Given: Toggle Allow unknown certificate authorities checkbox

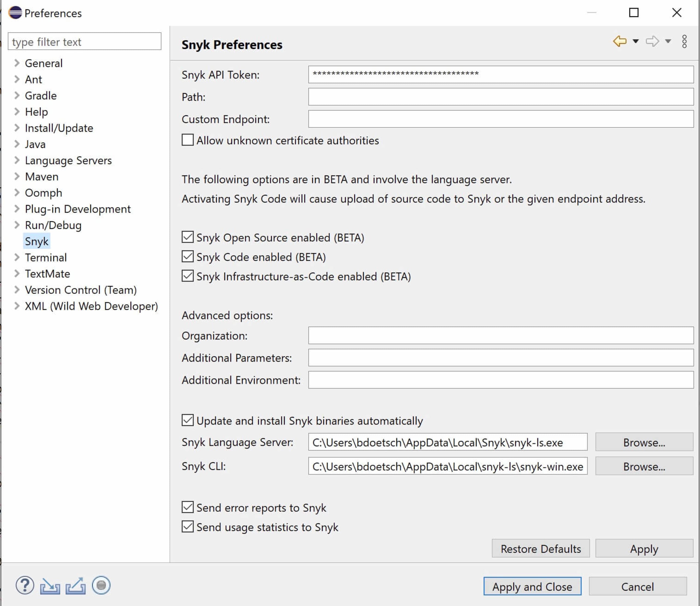Looking at the screenshot, I should point(188,140).
